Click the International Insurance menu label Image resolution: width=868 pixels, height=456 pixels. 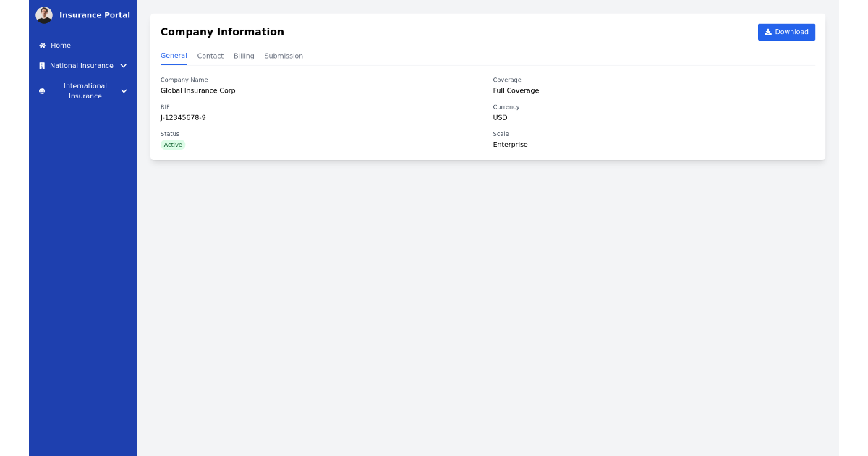85,91
